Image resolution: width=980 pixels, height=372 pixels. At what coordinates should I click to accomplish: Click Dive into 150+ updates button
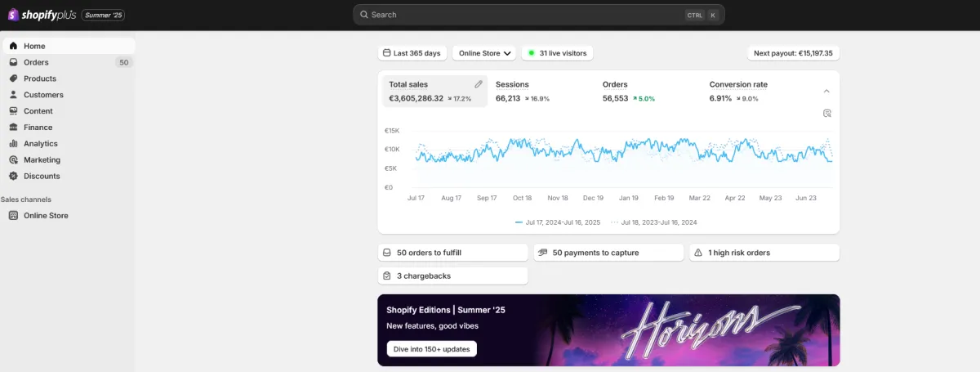pyautogui.click(x=431, y=349)
